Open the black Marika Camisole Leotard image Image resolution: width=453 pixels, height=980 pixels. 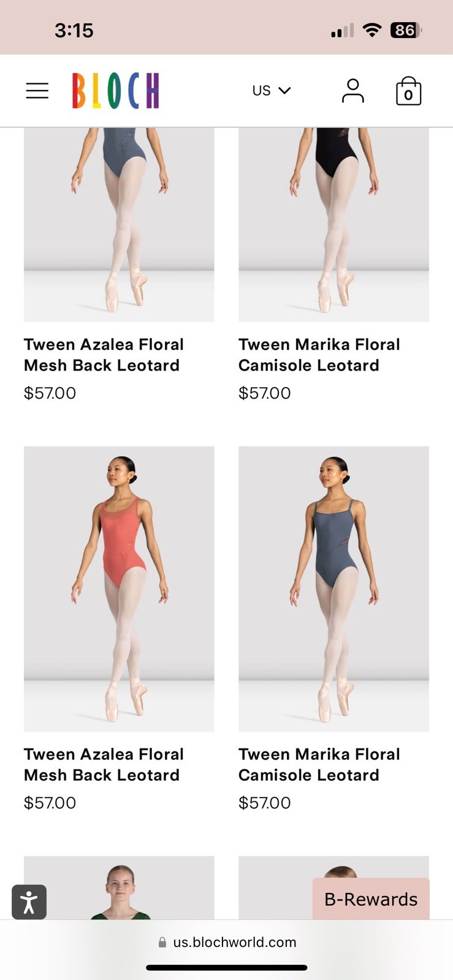click(333, 224)
